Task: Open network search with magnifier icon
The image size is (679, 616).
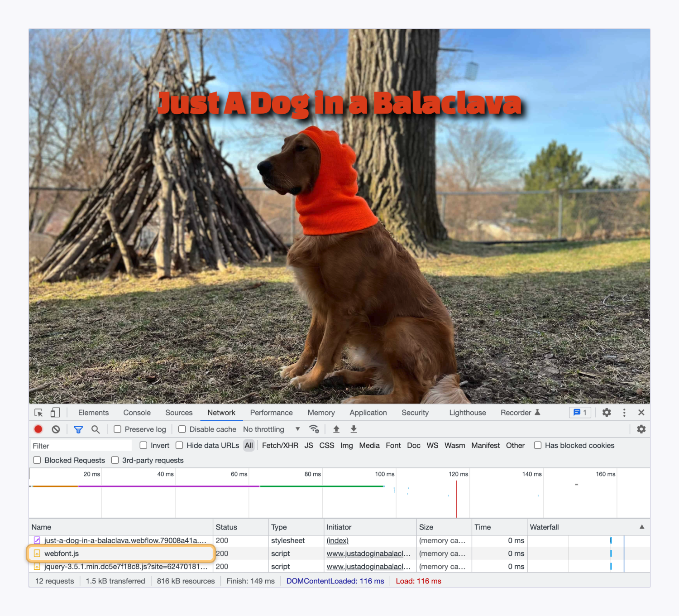Action: coord(96,429)
